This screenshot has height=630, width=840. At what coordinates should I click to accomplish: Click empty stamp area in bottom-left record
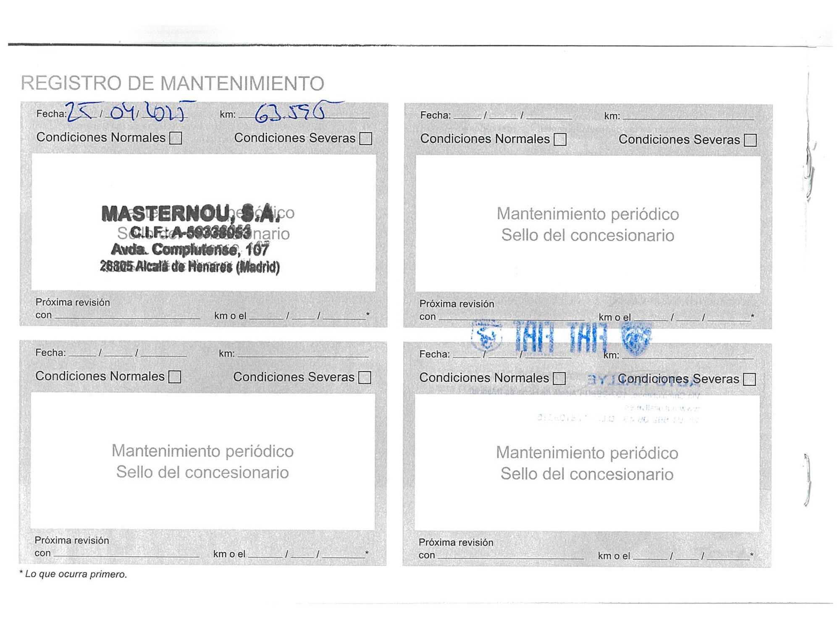pos(202,496)
